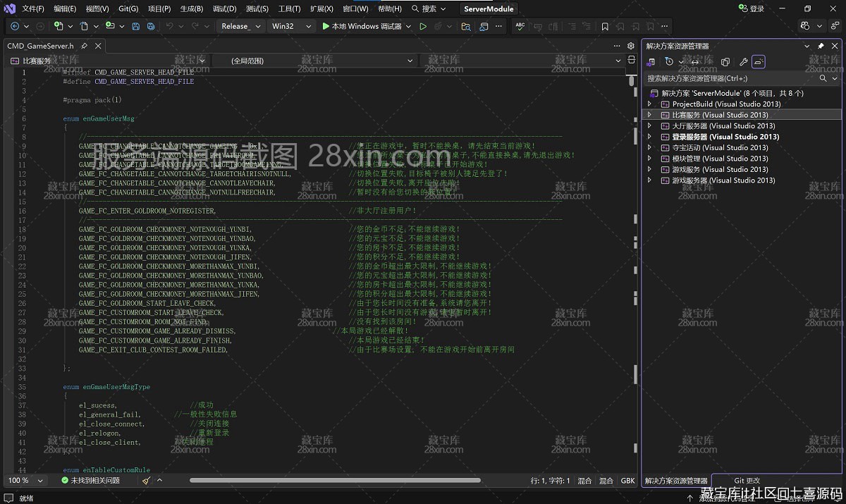Toggle the preview selected items button
Image resolution: width=846 pixels, height=504 pixels.
pyautogui.click(x=759, y=62)
